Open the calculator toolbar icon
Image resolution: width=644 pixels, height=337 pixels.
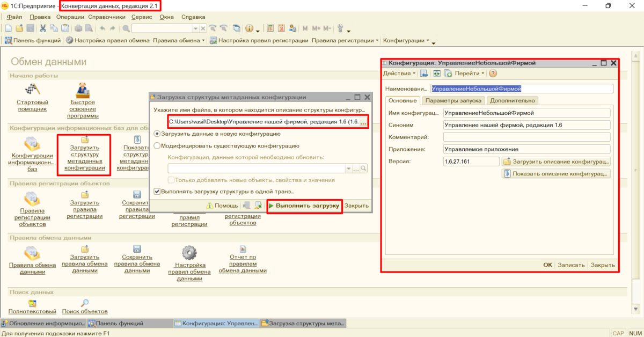[270, 28]
